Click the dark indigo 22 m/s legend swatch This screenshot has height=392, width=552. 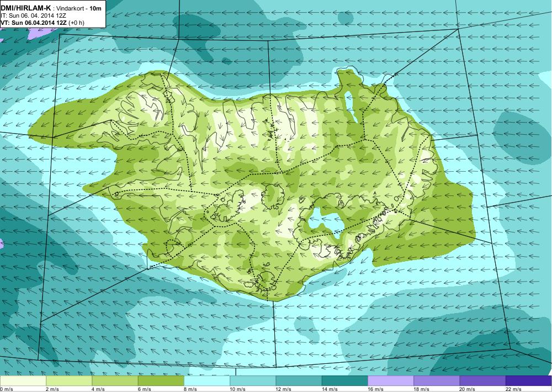[x=528, y=381]
